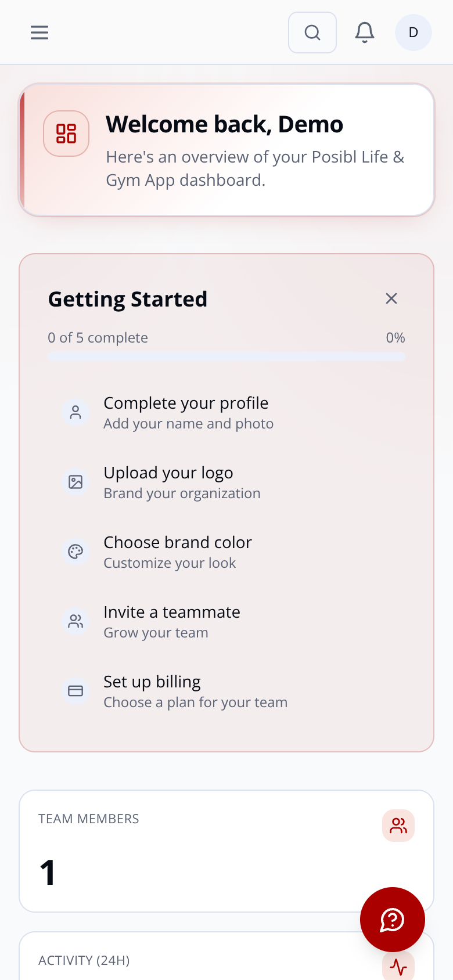Open the user avatar D menu

click(x=414, y=33)
